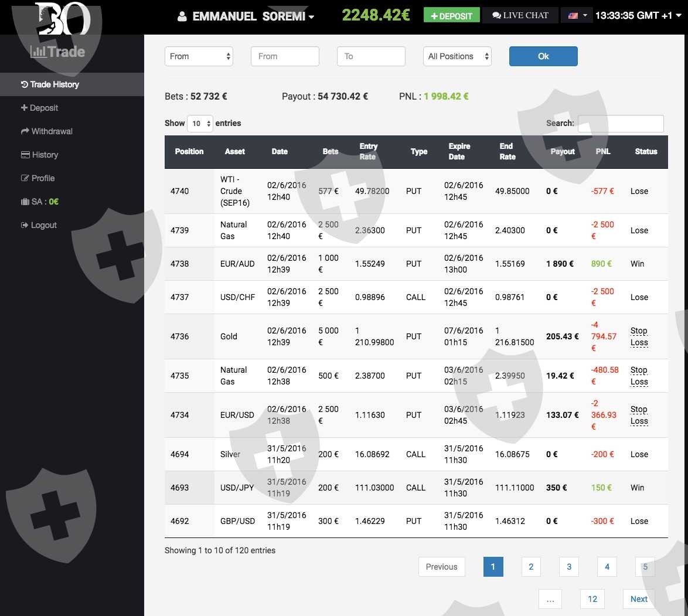This screenshot has width=688, height=616.
Task: Click Stop Loss status for position 4735
Action: (639, 376)
